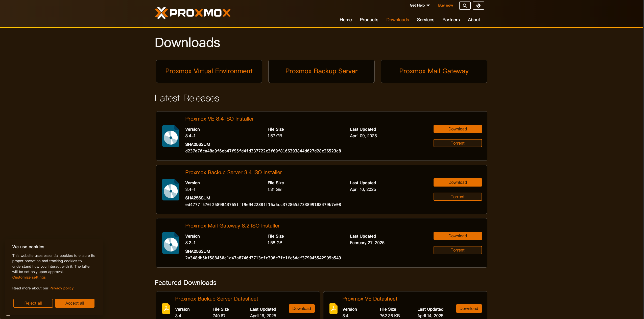Click Torrent for Backup Server 3.4 ISO
Screen dimensions: 644x319
457,197
